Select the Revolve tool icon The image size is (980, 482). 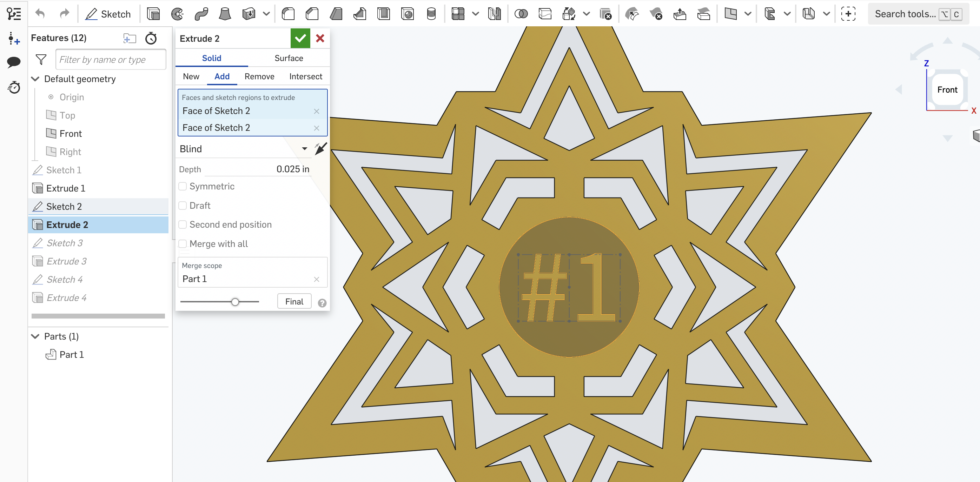[177, 14]
